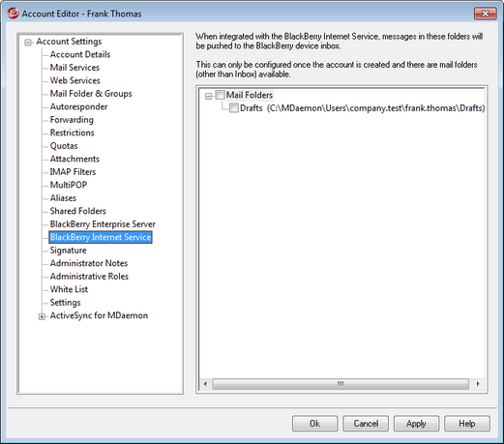Expand ActiveSync for MDaemon node
The height and width of the screenshot is (444, 504).
(42, 316)
